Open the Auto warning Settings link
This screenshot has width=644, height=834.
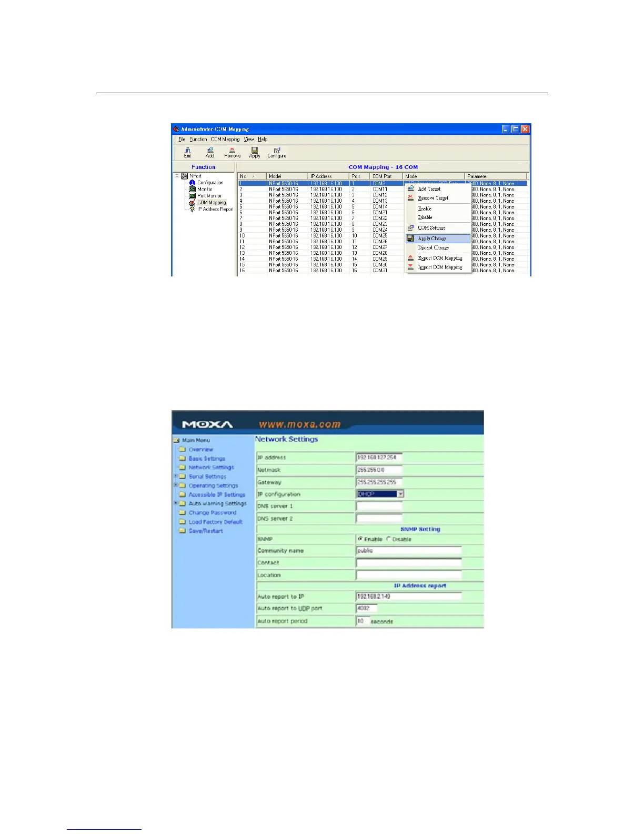pyautogui.click(x=218, y=504)
